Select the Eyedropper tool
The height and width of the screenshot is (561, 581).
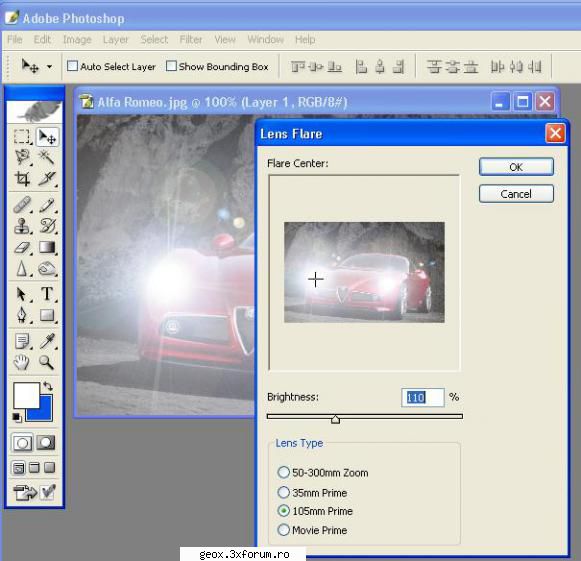[x=47, y=341]
